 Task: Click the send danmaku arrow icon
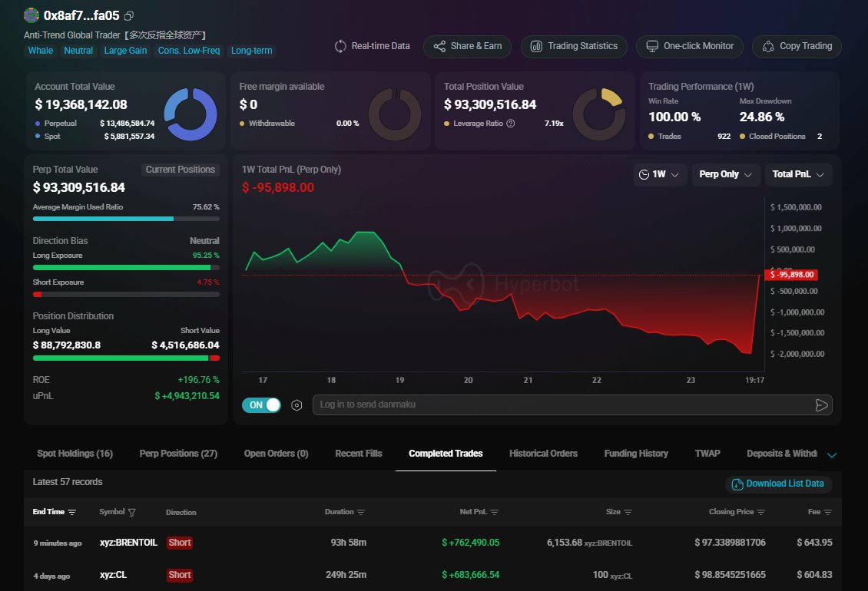coord(821,405)
